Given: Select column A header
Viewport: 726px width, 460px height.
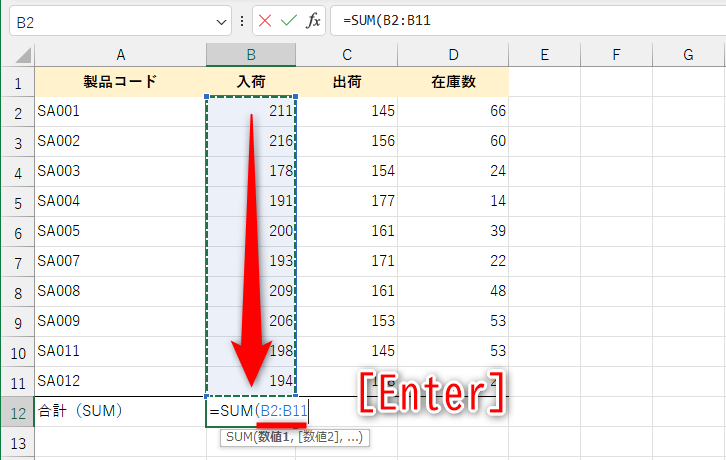Looking at the screenshot, I should pyautogui.click(x=120, y=55).
